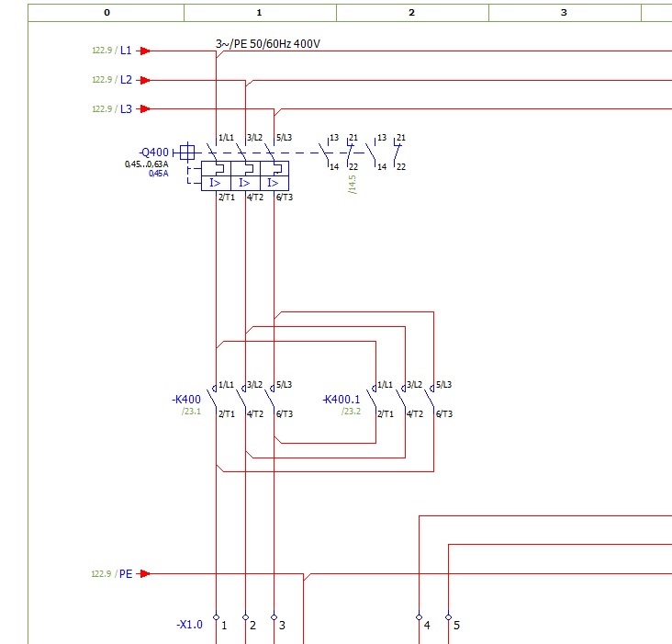Select K400.1 main contact 5/L3 to 6/T3
The height and width of the screenshot is (644, 672).
(431, 400)
